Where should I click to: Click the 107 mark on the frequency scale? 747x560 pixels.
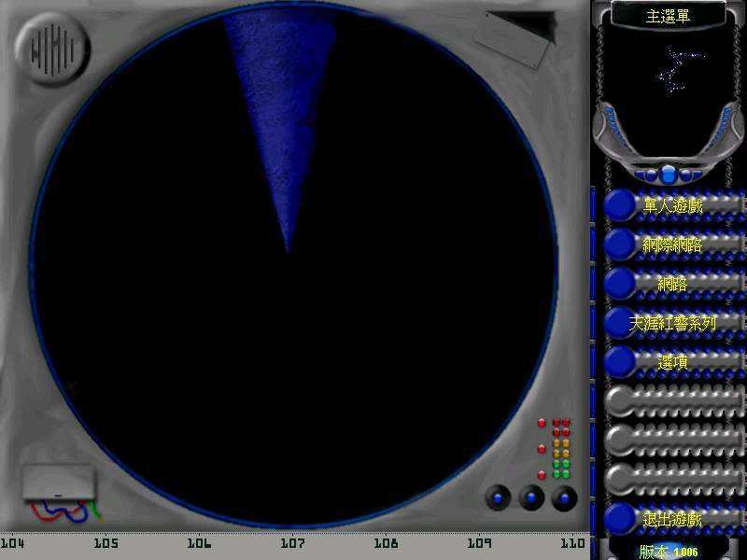pos(292,543)
